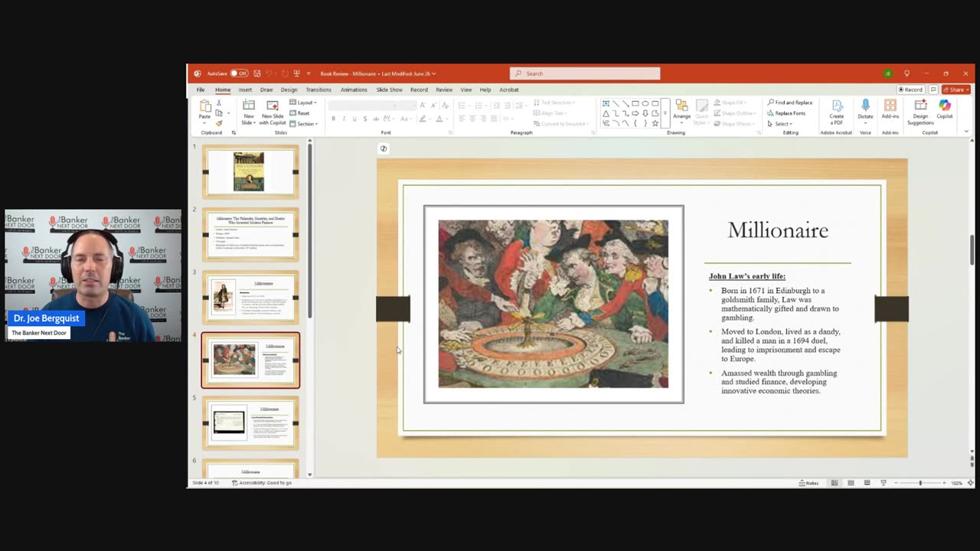
Task: Select the Text Box shape
Action: 606,103
